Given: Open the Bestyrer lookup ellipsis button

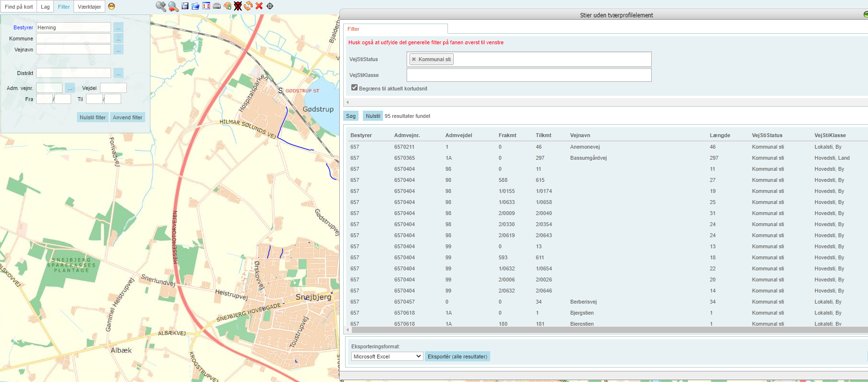Looking at the screenshot, I should click(x=118, y=27).
